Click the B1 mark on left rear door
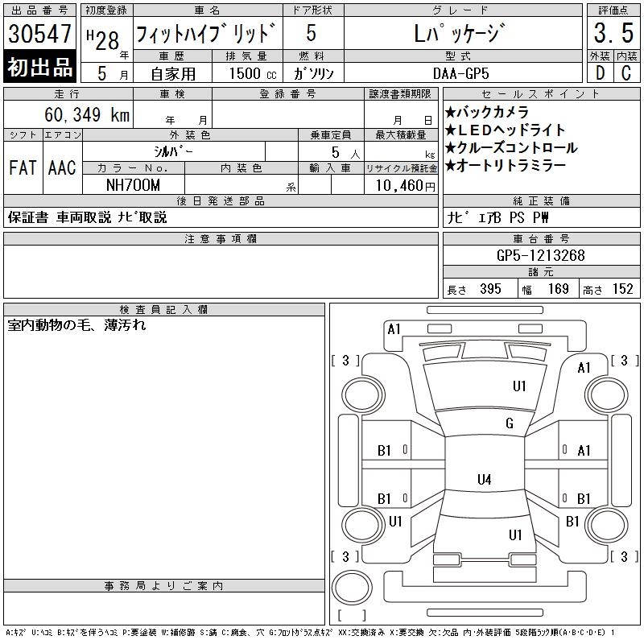 [384, 499]
